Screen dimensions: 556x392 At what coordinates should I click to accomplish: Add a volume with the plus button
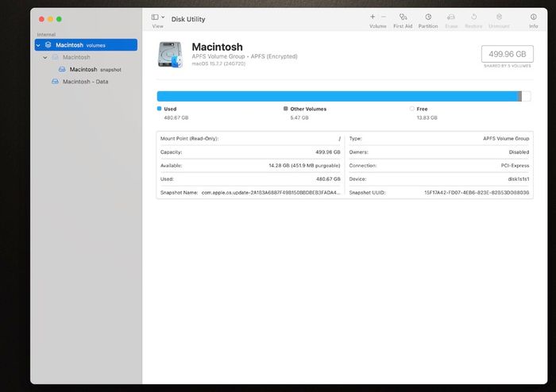(373, 17)
